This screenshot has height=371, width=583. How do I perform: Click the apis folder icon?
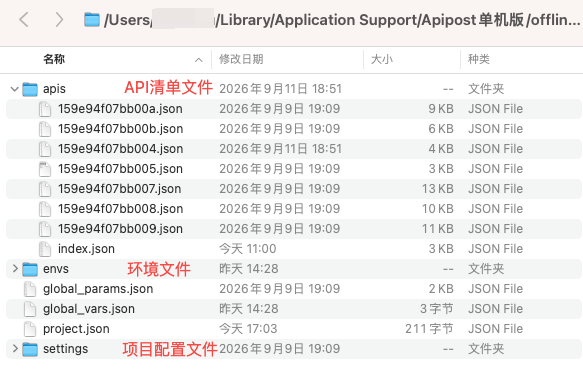(x=30, y=89)
